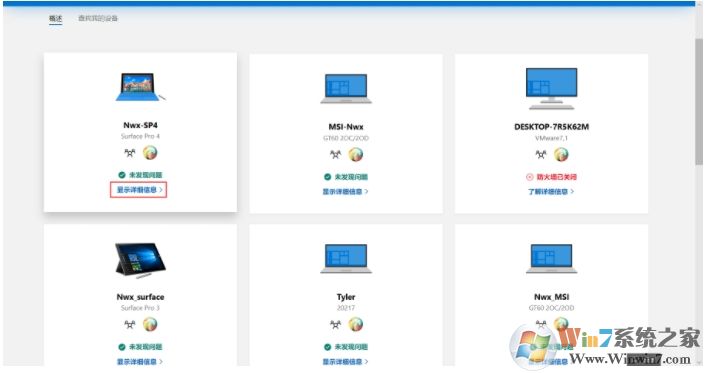Click 未发现问题 status on Nwx_surface card
This screenshot has height=373, width=707.
pyautogui.click(x=146, y=347)
